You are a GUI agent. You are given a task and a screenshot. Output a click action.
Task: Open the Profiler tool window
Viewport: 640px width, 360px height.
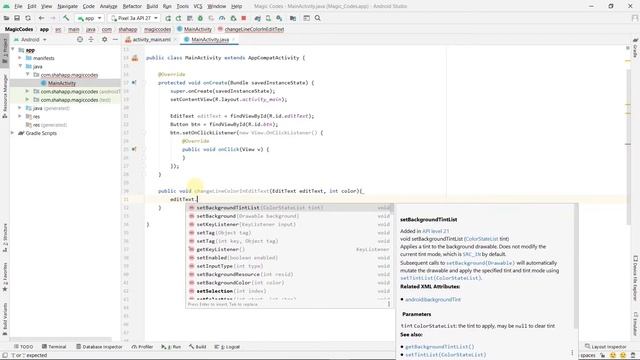(x=142, y=347)
